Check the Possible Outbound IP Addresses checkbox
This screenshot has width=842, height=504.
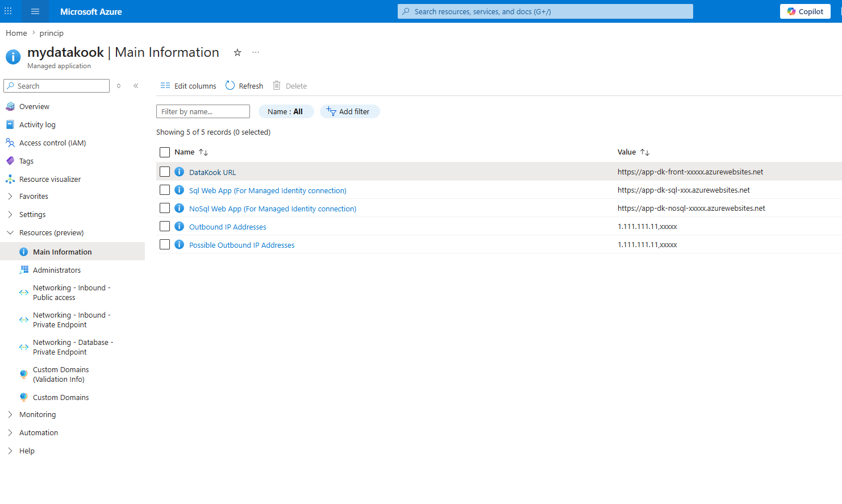pyautogui.click(x=165, y=244)
